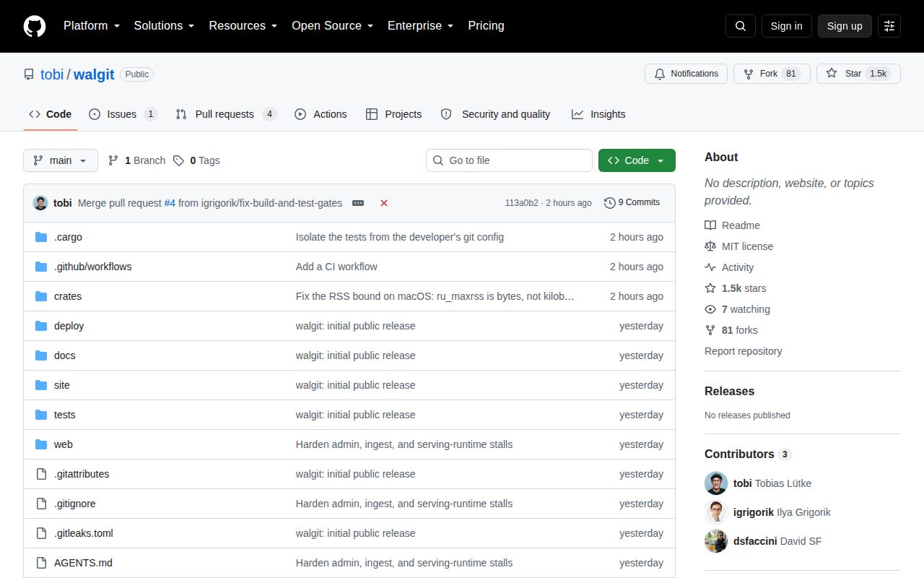This screenshot has height=578, width=924.
Task: Click the .gitattributes file icon
Action: point(41,474)
